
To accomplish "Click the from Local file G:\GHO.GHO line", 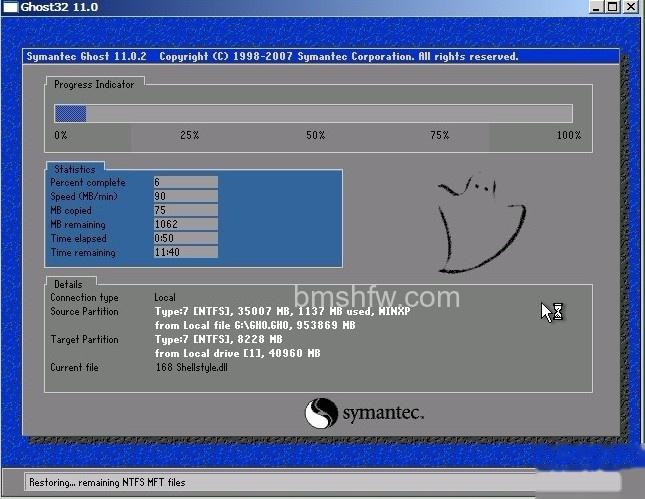I will coord(255,325).
